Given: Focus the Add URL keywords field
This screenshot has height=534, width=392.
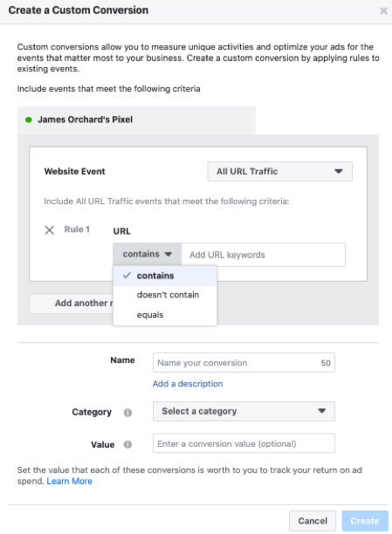Looking at the screenshot, I should coord(263,255).
